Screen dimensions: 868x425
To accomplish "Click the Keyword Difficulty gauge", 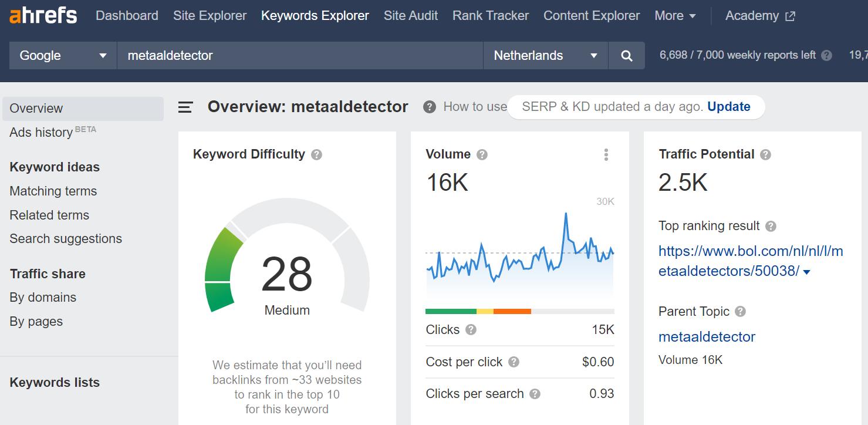I will click(287, 255).
